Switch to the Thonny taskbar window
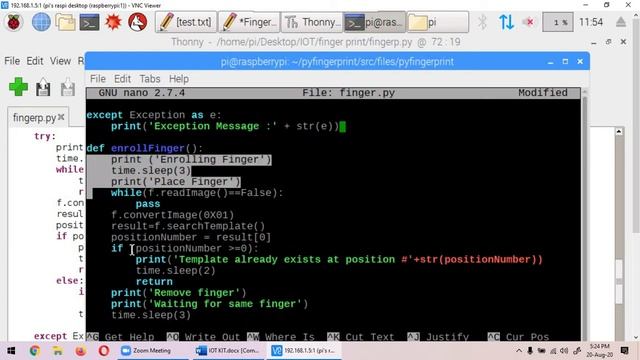 tap(312, 22)
